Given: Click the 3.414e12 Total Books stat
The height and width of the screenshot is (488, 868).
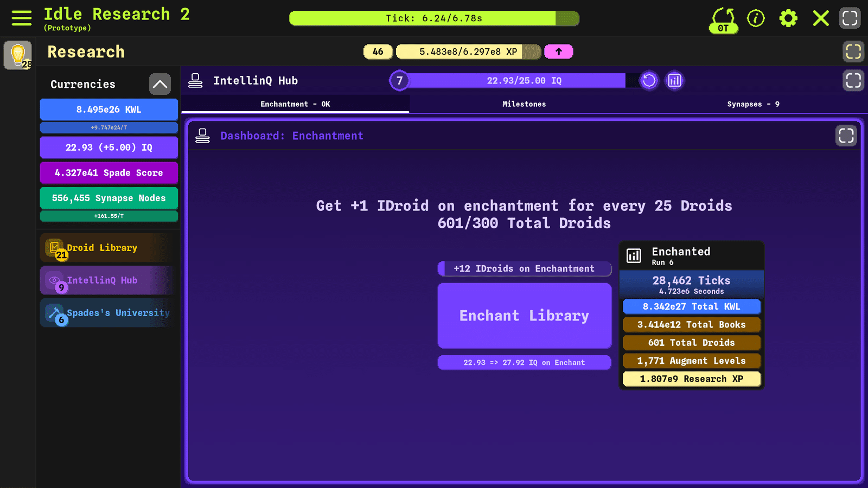Looking at the screenshot, I should (x=692, y=325).
